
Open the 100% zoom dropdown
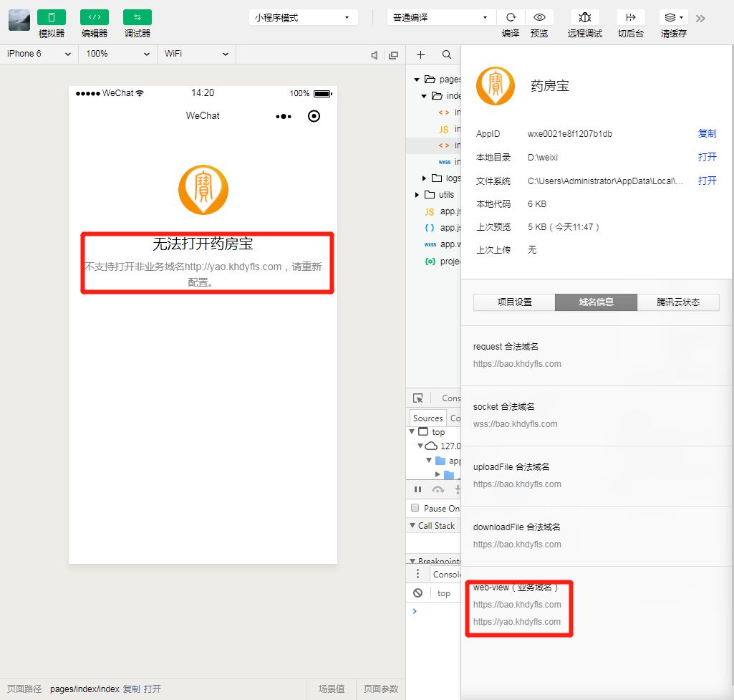117,54
